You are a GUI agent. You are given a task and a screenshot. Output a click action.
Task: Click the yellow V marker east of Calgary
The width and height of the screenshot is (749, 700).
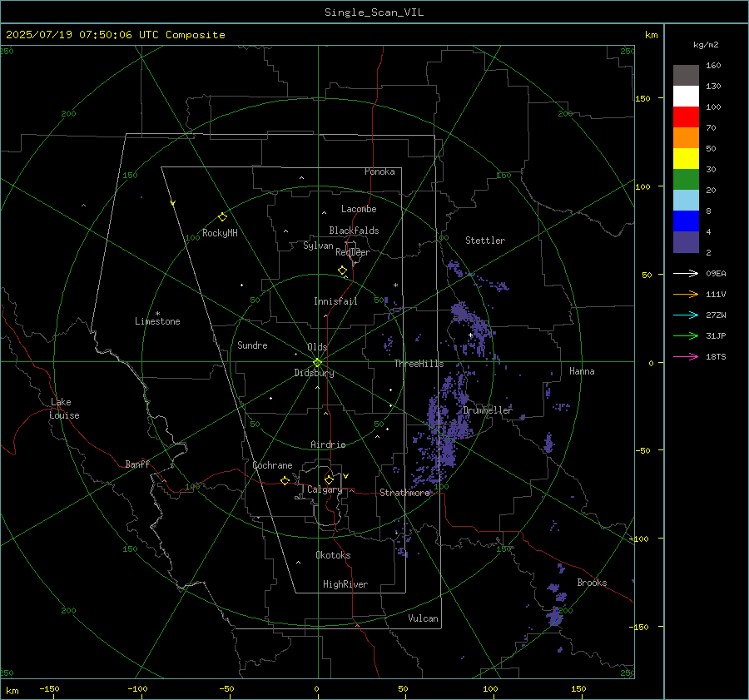coord(345,476)
